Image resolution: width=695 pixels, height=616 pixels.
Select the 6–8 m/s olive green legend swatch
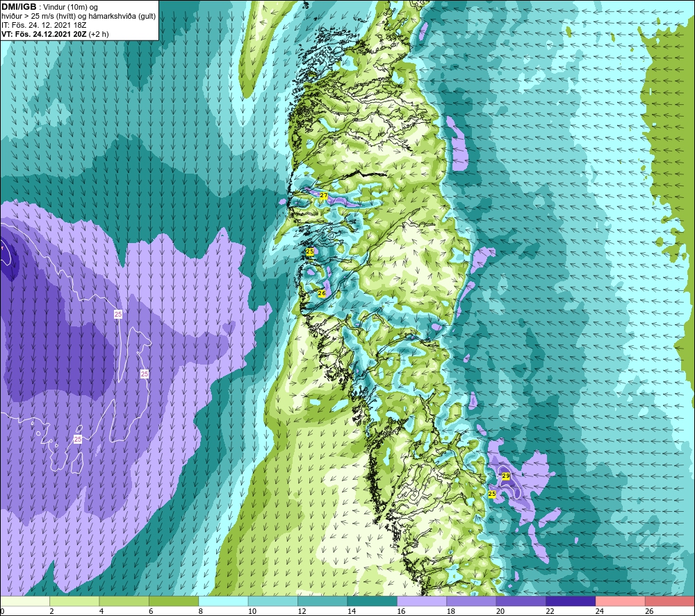pos(174,601)
